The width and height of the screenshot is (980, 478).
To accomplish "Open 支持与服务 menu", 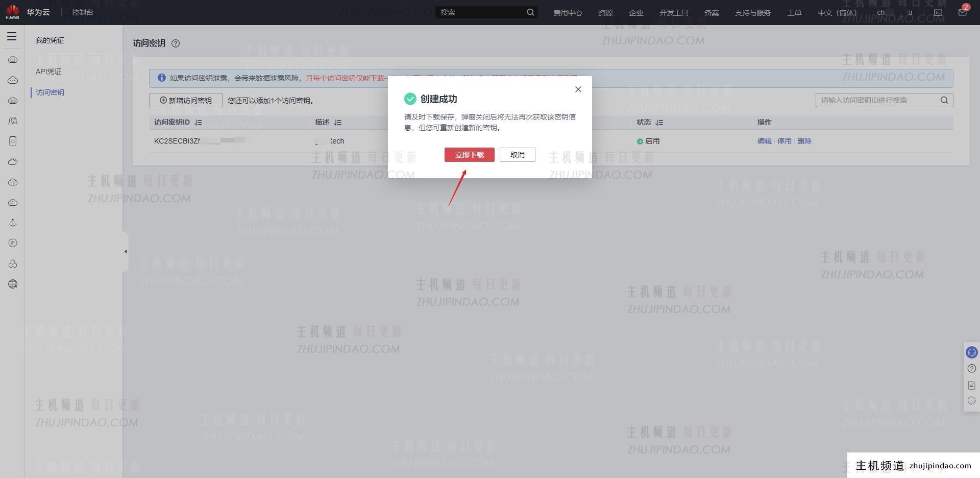I will pyautogui.click(x=753, y=13).
